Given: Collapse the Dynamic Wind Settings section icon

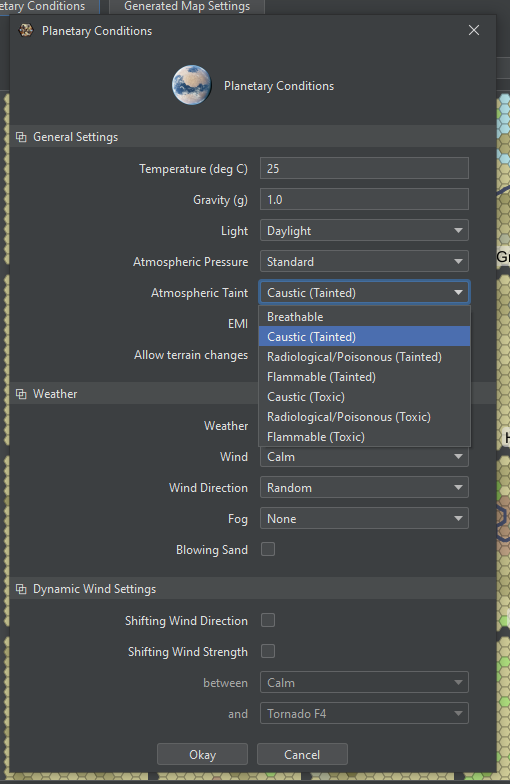Looking at the screenshot, I should click(21, 589).
